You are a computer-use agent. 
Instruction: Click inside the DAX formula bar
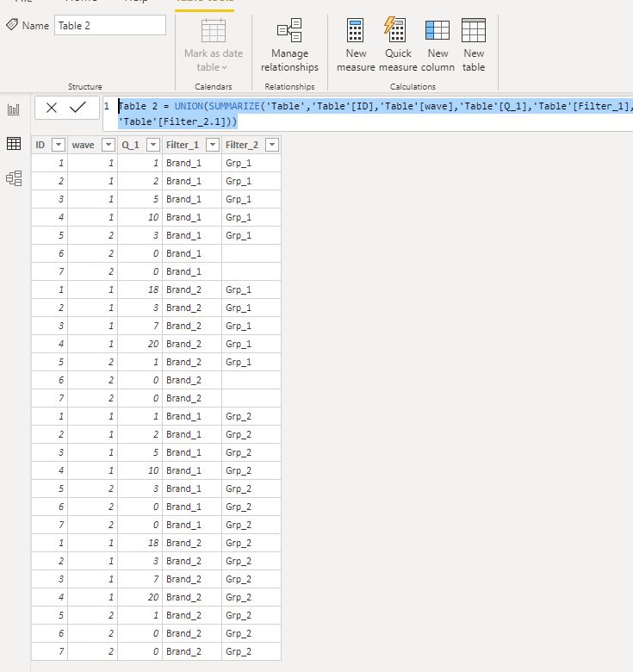(369, 114)
